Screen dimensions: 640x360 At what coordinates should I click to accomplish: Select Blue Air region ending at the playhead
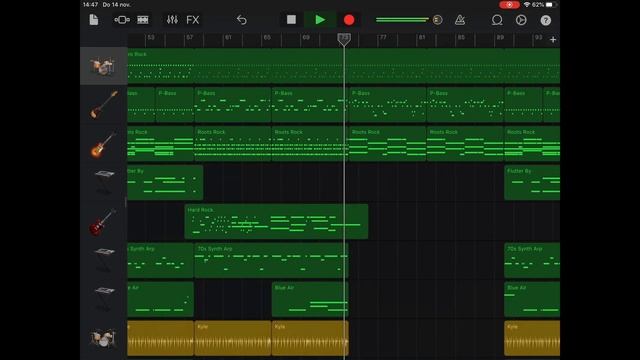[310, 299]
